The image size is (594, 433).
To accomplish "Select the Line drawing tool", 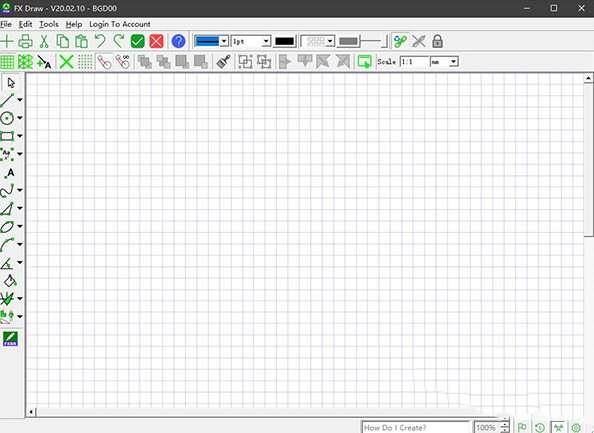I will click(x=7, y=100).
